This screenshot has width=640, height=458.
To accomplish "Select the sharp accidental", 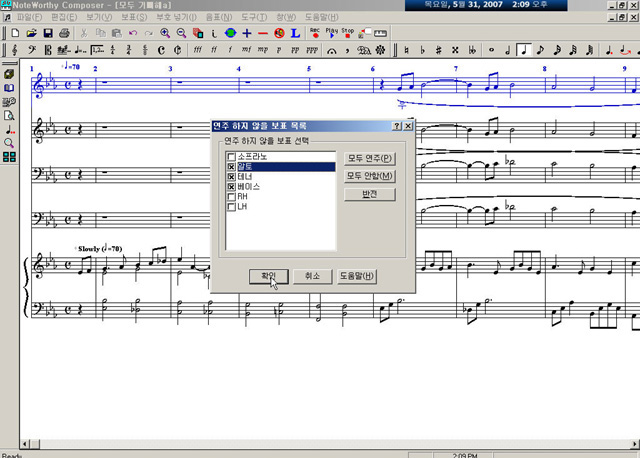I will point(439,50).
